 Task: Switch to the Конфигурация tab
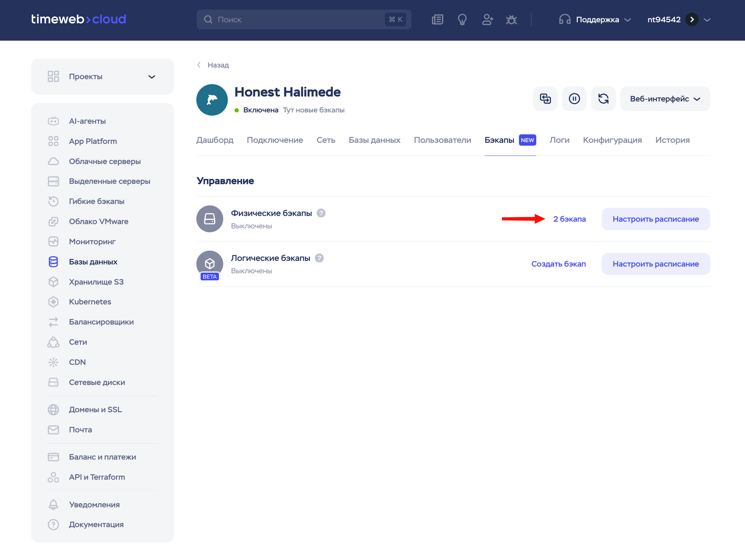pyautogui.click(x=612, y=140)
